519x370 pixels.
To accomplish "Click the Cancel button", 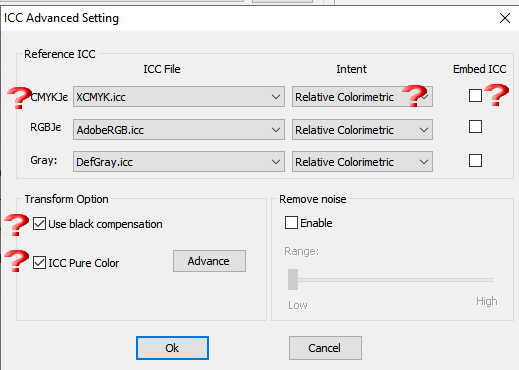I will (325, 348).
